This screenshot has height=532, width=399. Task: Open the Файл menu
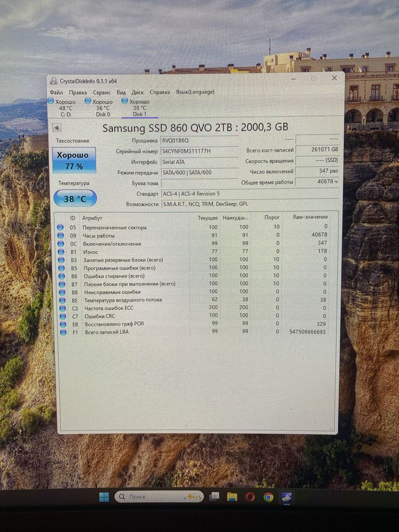pos(56,92)
